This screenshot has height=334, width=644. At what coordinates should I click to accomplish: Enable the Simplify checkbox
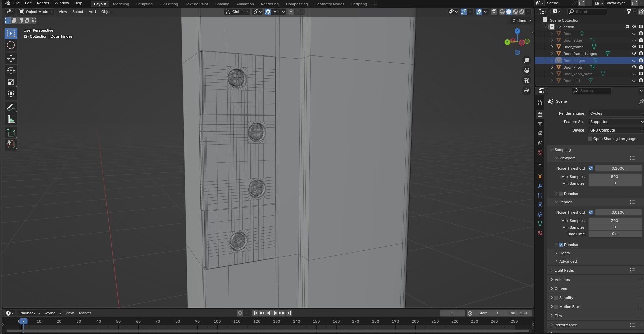pos(556,298)
